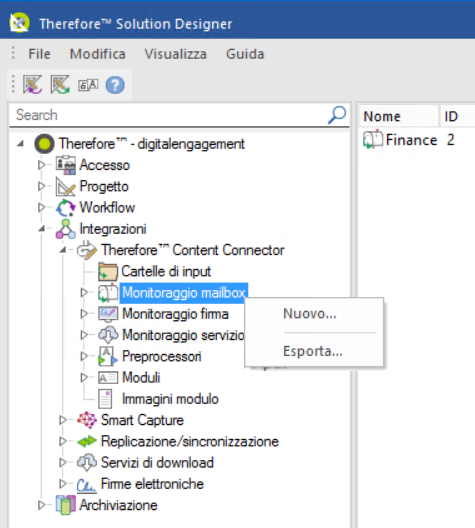Click the Immagini modulo page icon

[105, 399]
